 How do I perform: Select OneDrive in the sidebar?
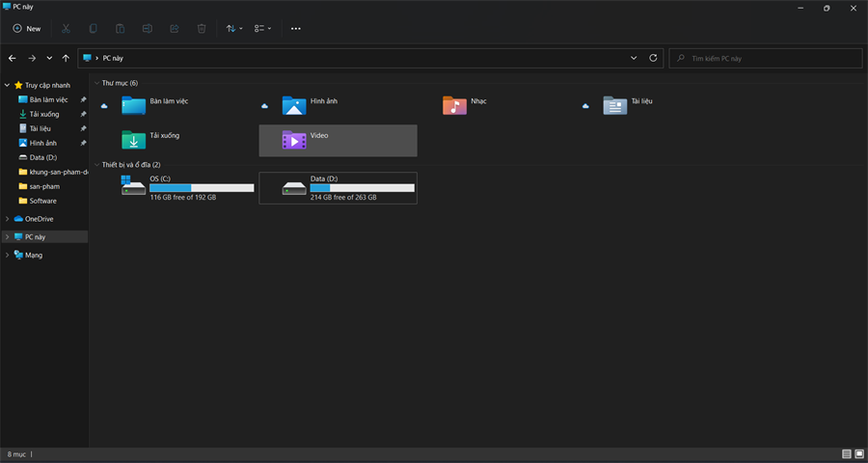point(39,219)
